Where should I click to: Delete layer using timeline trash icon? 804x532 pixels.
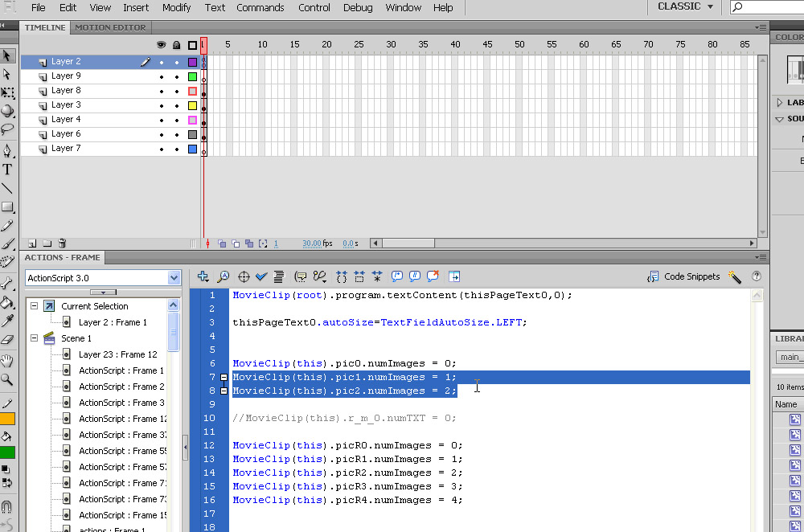[x=62, y=243]
